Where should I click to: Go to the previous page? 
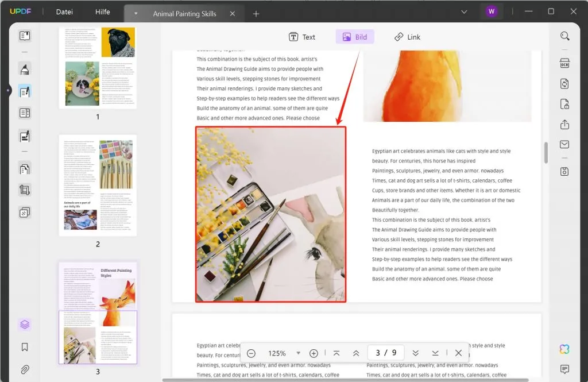click(356, 353)
